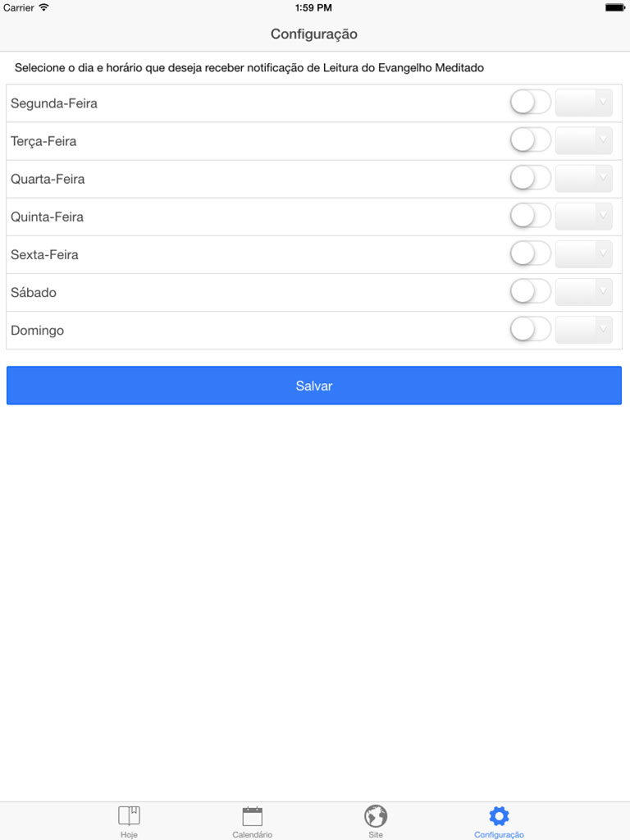The image size is (630, 840).
Task: Tap the Wi-Fi status icon
Action: point(44,7)
